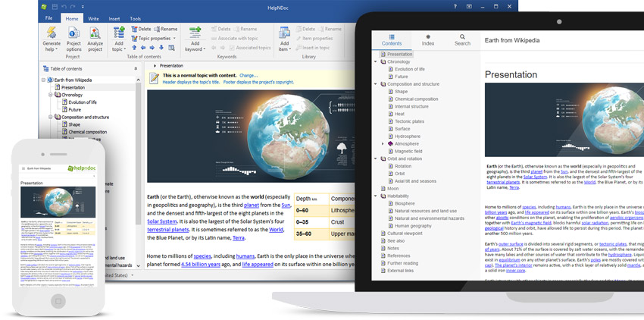Toggle the Associated topics checkbox

(232, 48)
